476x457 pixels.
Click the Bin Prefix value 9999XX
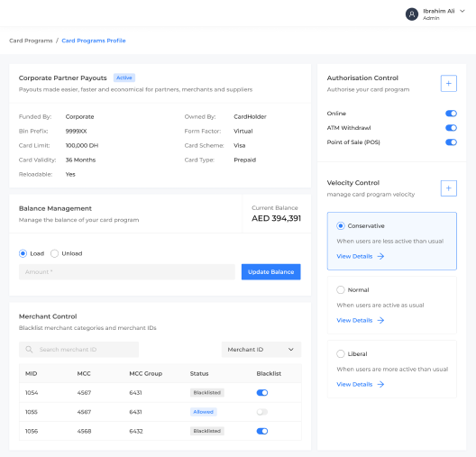pos(77,131)
